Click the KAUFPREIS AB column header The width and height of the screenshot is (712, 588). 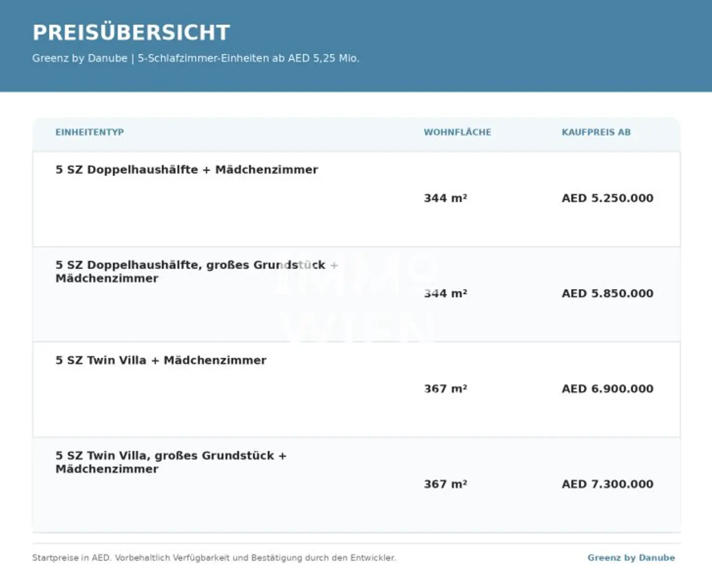click(x=596, y=132)
